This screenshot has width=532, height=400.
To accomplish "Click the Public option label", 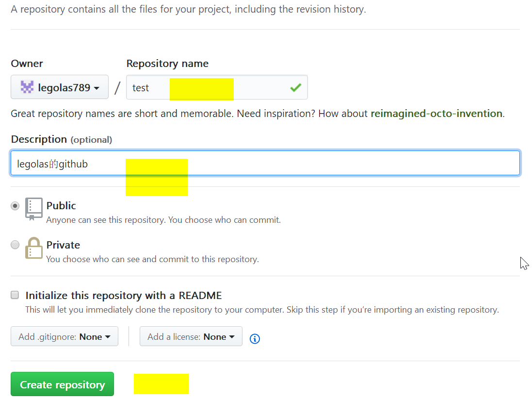I will (x=61, y=206).
